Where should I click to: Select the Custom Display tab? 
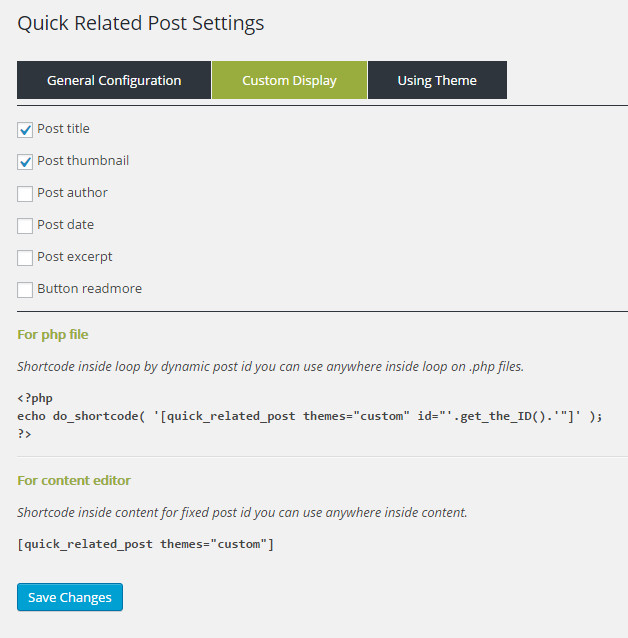point(289,80)
